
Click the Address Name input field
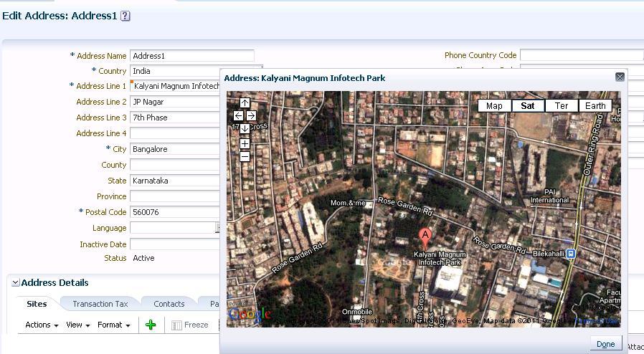(191, 56)
